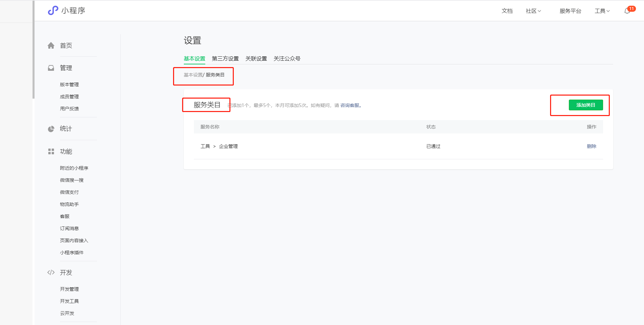Screen dimensions: 644x325
Task: Click the 服务类目 section heading
Action: coord(207,105)
